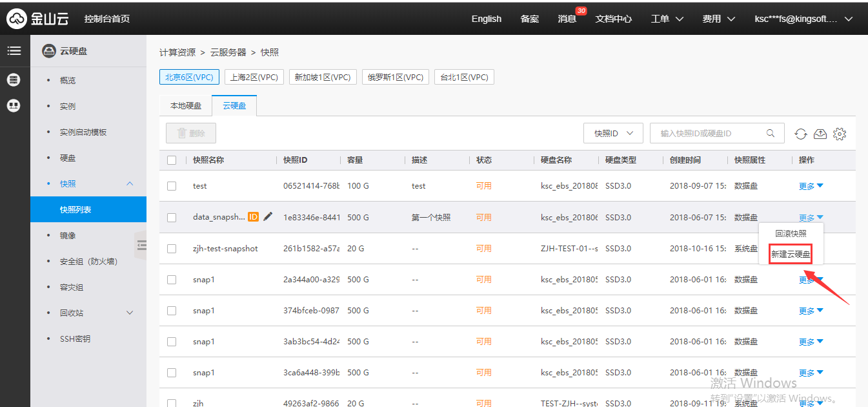
Task: Select the 北京6区(VPC) region
Action: coord(190,77)
